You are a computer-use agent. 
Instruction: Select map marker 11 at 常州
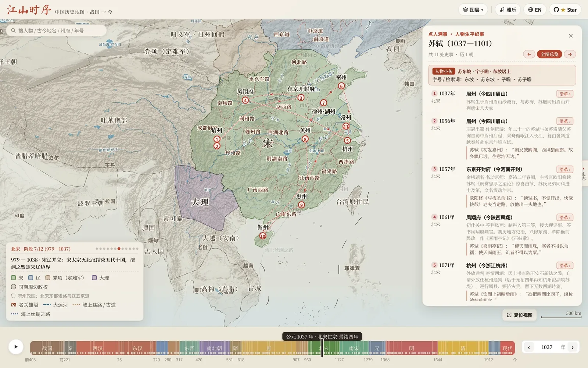pos(346,126)
